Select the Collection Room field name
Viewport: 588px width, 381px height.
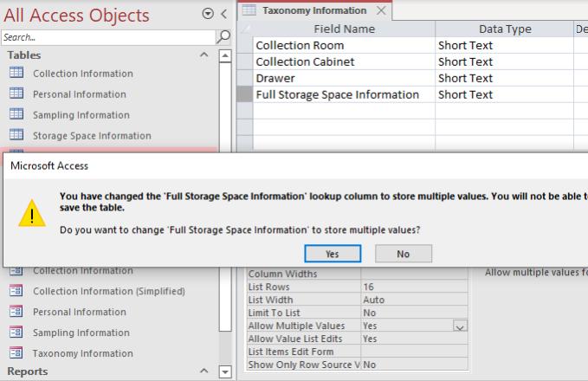[x=345, y=45]
